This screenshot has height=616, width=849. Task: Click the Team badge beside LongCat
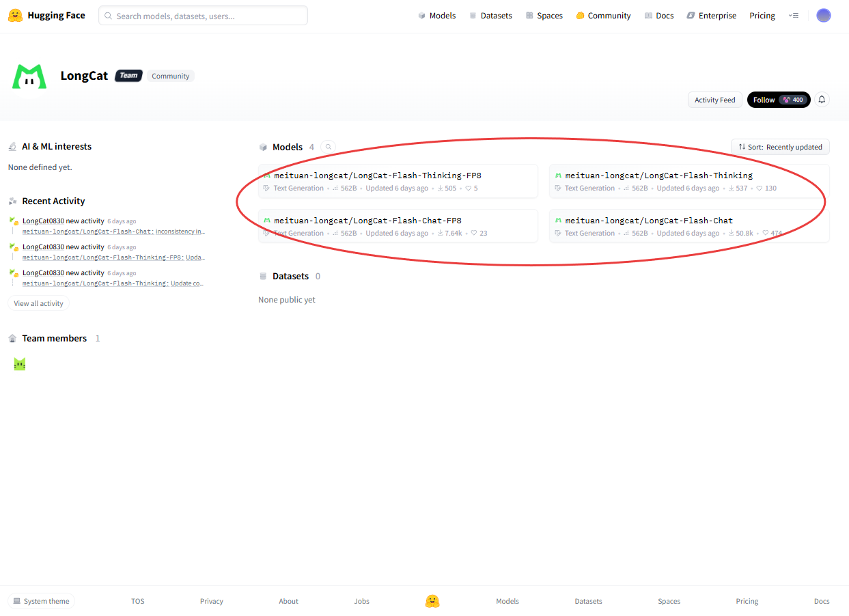128,76
